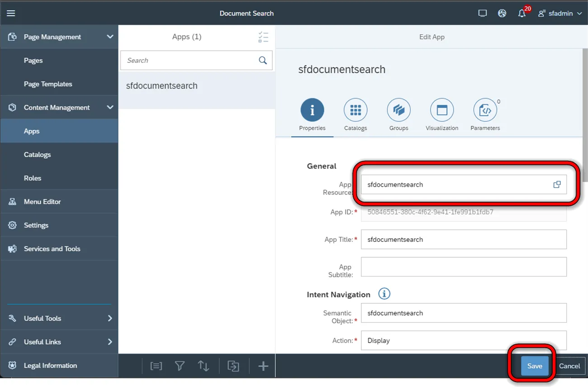Select Apps in the sidebar

click(59, 131)
